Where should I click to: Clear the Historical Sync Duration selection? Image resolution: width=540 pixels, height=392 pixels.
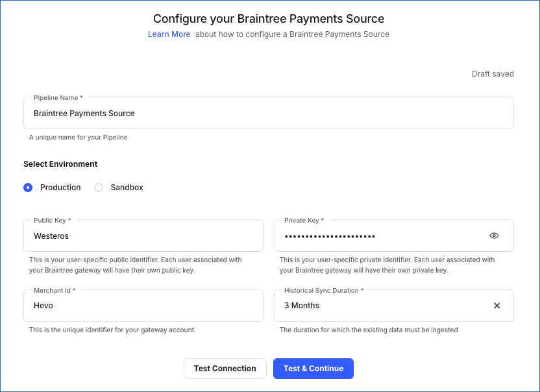[497, 305]
